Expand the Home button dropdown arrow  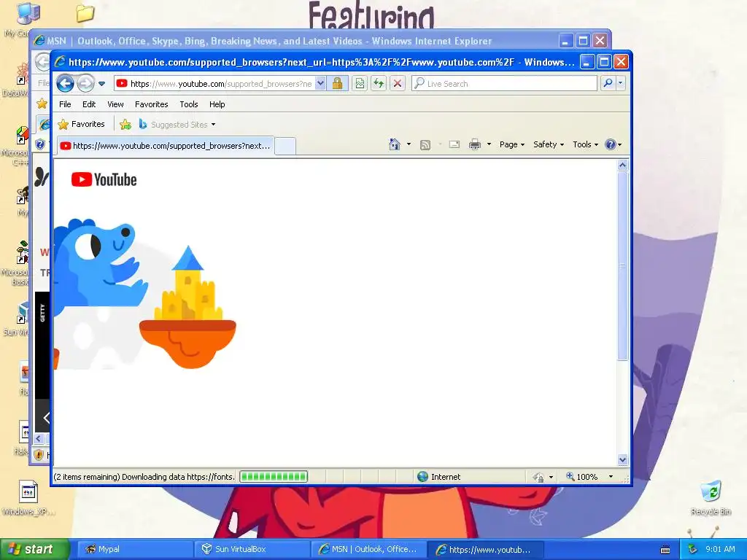click(409, 144)
